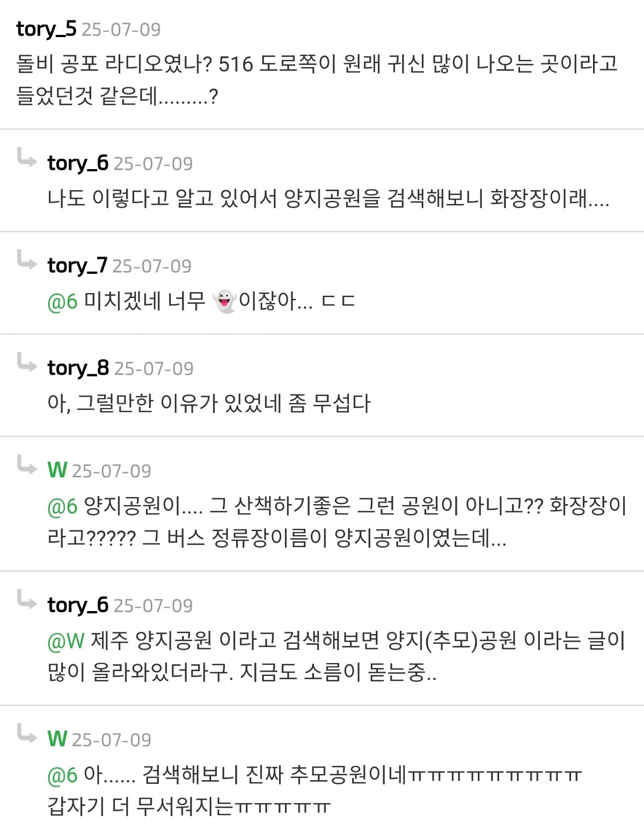Click the @W mention in tory_6's reply
This screenshot has height=829, width=644.
click(66, 641)
